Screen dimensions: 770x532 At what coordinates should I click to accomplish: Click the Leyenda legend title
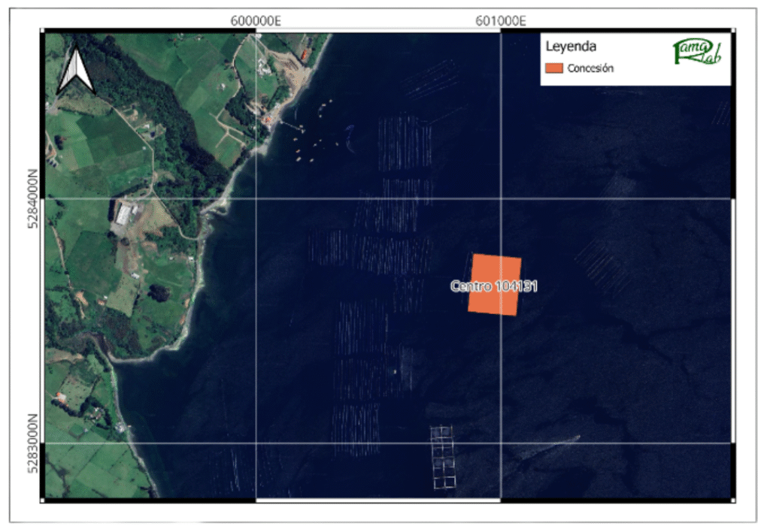click(x=571, y=47)
